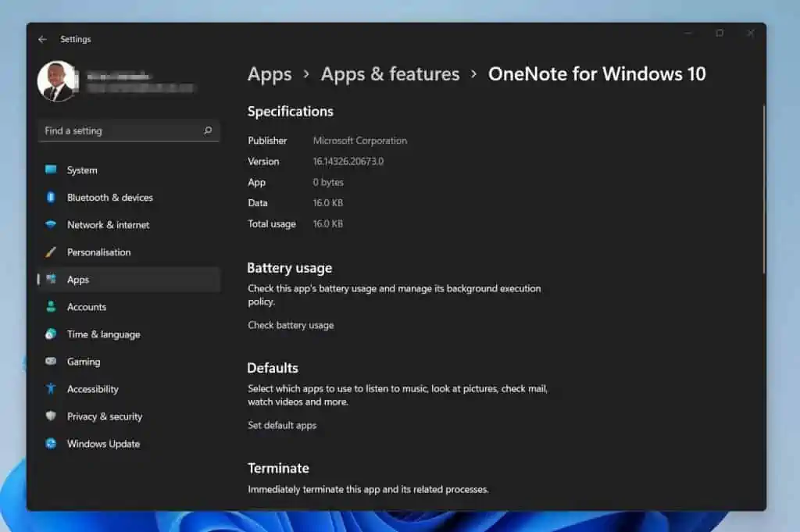Open Privacy & security settings
The height and width of the screenshot is (532, 800).
click(104, 416)
